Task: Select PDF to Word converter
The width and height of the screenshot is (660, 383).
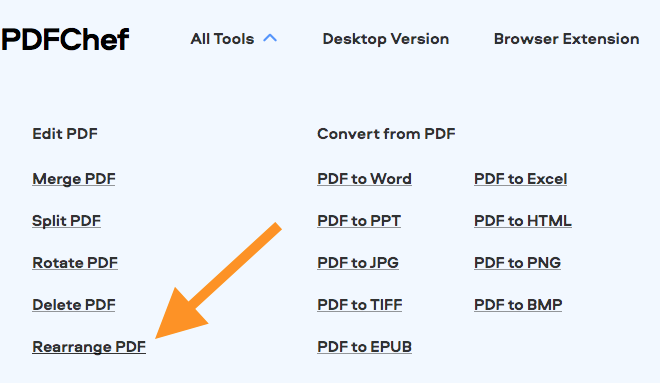Action: pos(365,179)
